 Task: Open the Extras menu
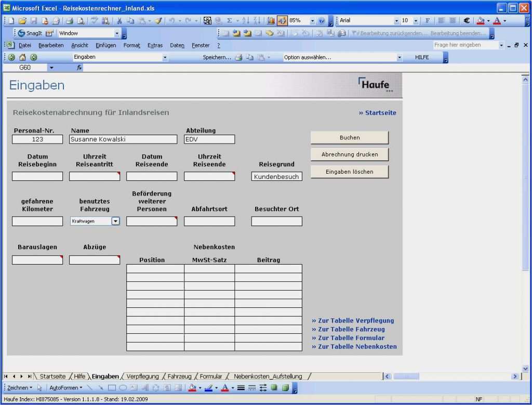click(155, 45)
